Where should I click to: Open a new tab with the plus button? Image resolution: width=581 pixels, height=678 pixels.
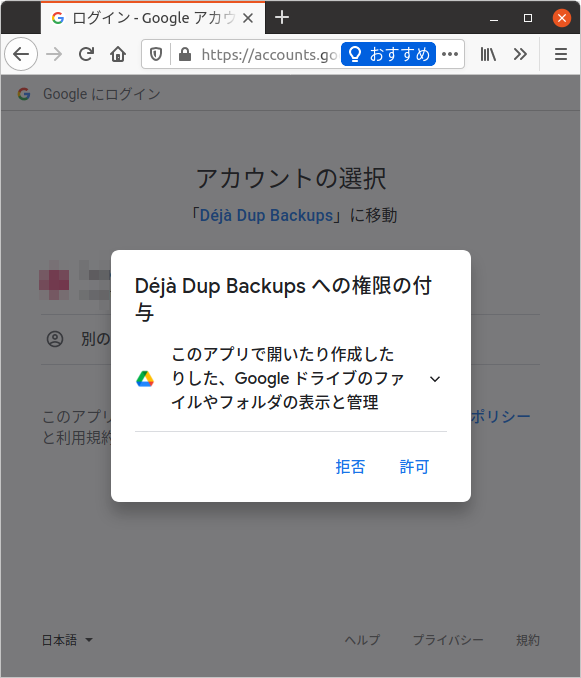tap(282, 18)
